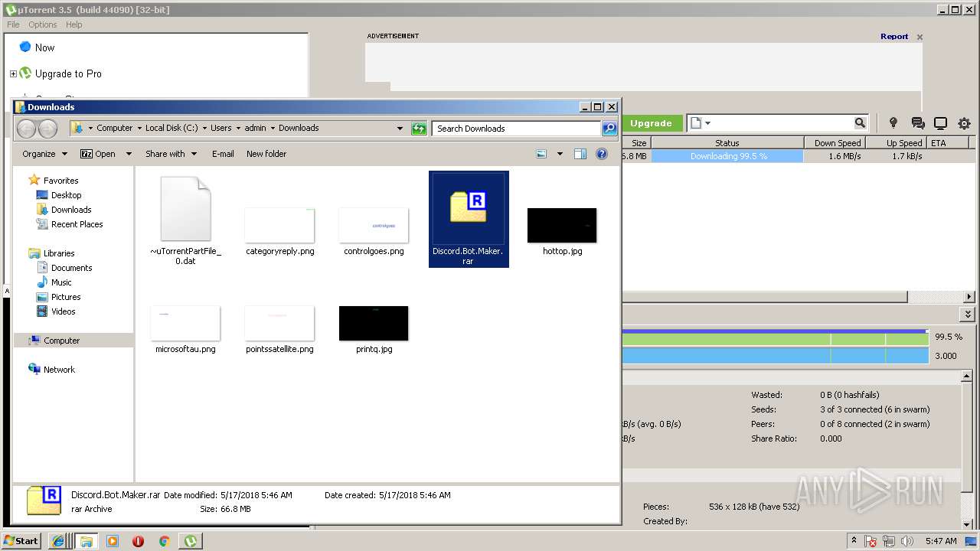This screenshot has height=551, width=980.
Task: Expand the view options dropdown arrow
Action: click(x=560, y=154)
